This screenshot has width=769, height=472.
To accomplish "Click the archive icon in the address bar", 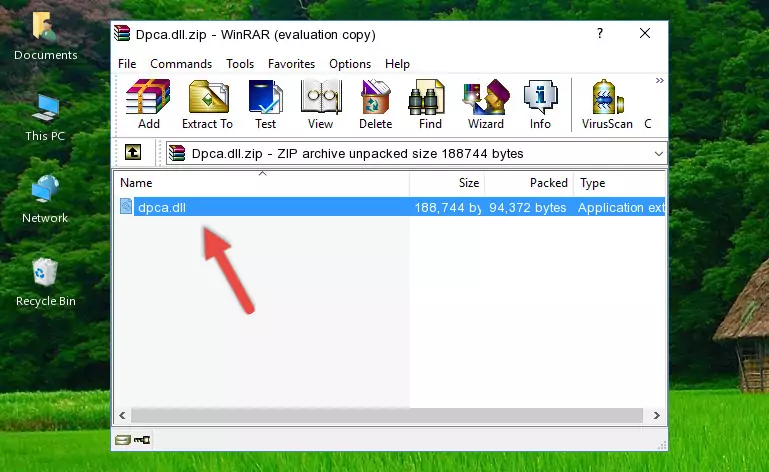I will pos(177,154).
